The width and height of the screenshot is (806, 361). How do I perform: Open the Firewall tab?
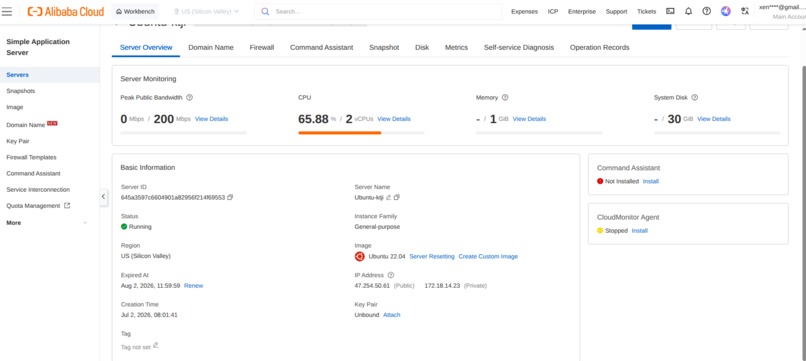262,47
